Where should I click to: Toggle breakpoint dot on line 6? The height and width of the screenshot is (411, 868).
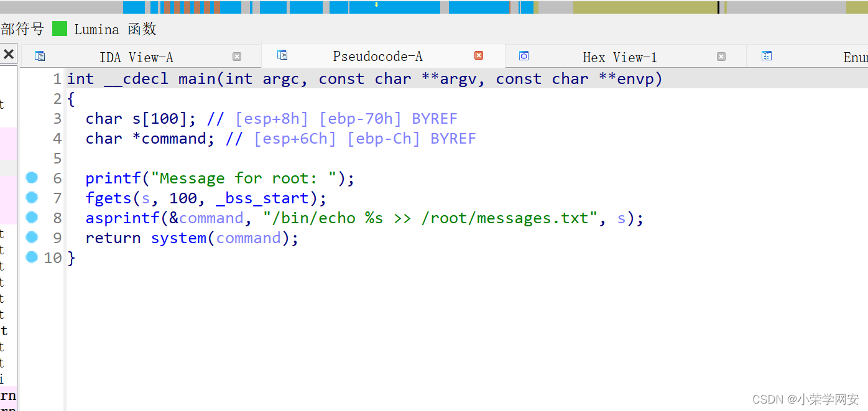click(32, 178)
